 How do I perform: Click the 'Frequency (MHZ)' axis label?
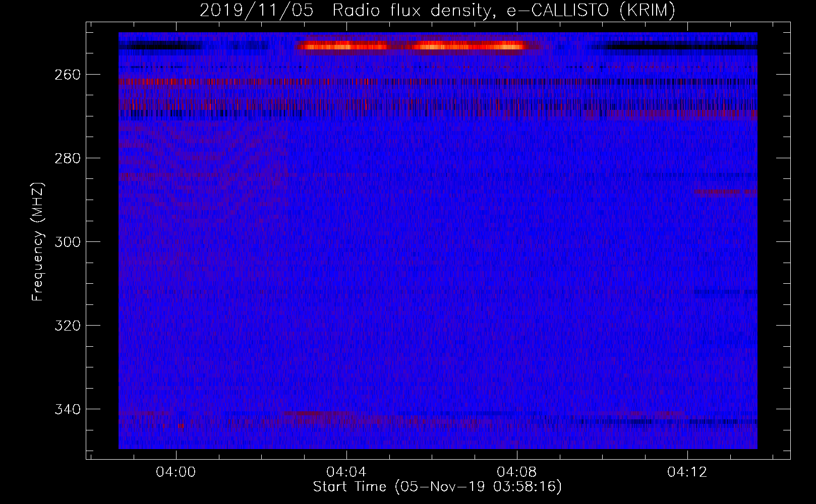point(38,241)
